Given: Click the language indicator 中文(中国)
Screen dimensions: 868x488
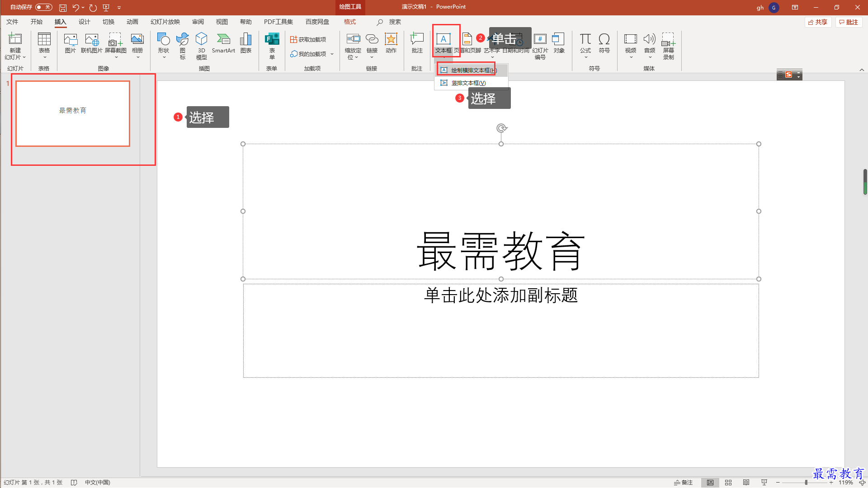Looking at the screenshot, I should coord(98,483).
